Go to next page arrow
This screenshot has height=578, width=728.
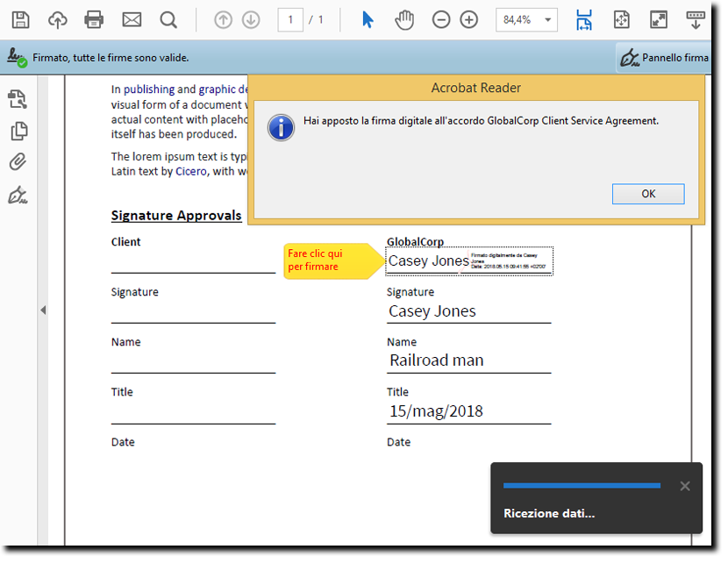pyautogui.click(x=251, y=20)
